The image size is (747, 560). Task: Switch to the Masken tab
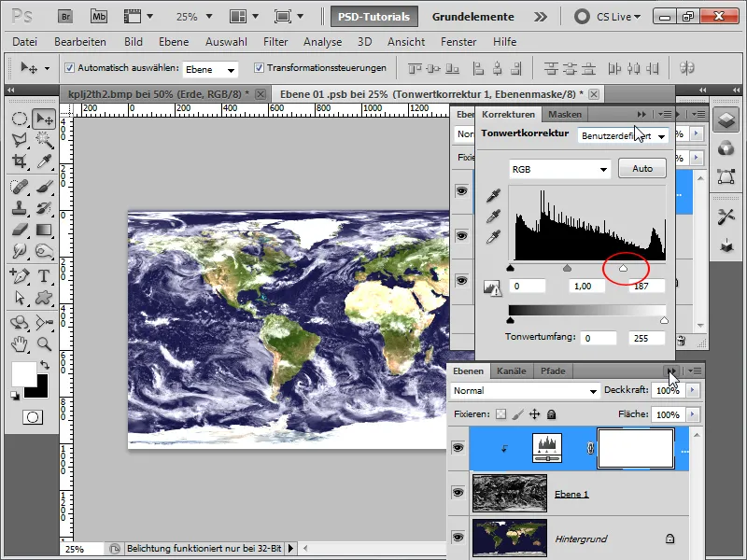click(565, 114)
